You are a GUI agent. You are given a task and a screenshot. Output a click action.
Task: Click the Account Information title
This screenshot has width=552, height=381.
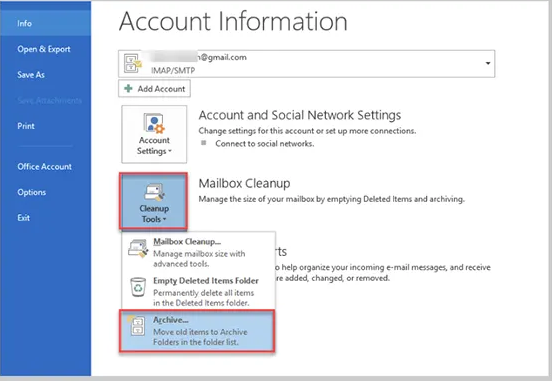[x=233, y=21]
